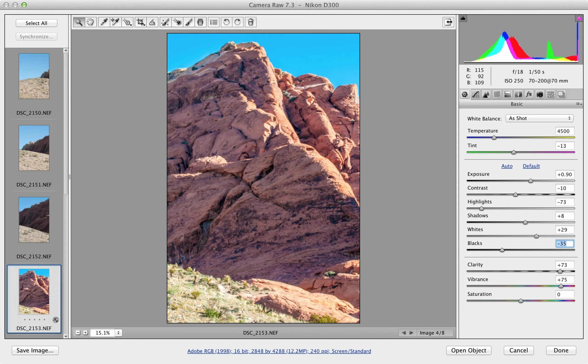Image resolution: width=588 pixels, height=364 pixels.
Task: Select the Hand tool
Action: [90, 22]
